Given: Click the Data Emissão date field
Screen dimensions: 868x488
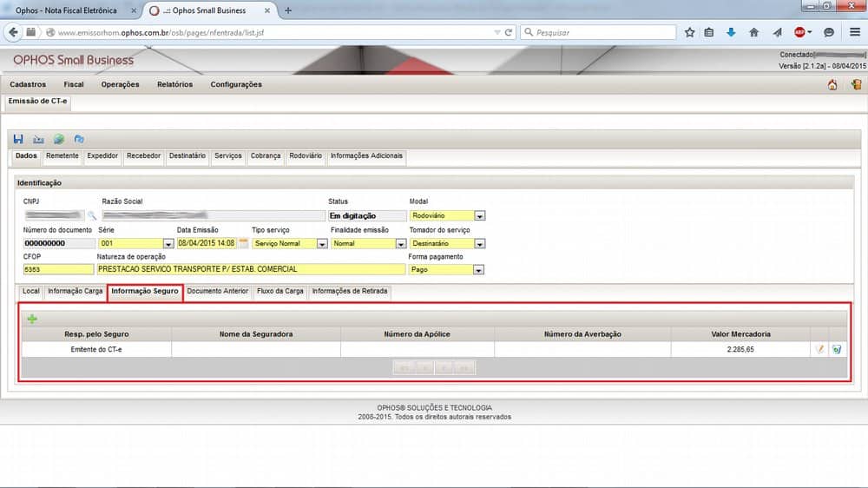Looking at the screenshot, I should pos(207,243).
